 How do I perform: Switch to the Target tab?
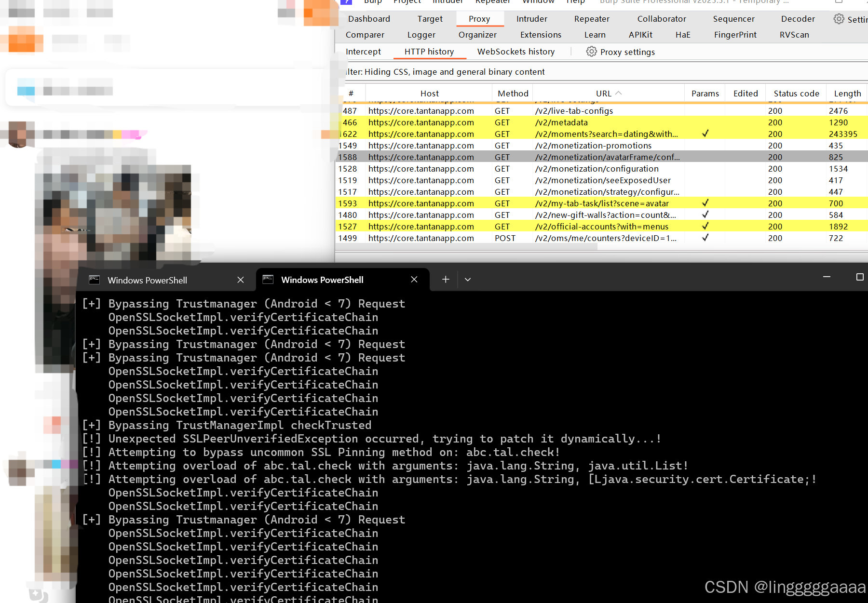coord(430,19)
